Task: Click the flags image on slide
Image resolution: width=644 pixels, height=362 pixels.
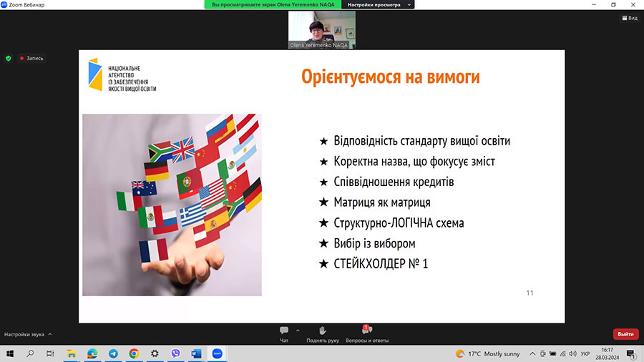Action: (172, 205)
